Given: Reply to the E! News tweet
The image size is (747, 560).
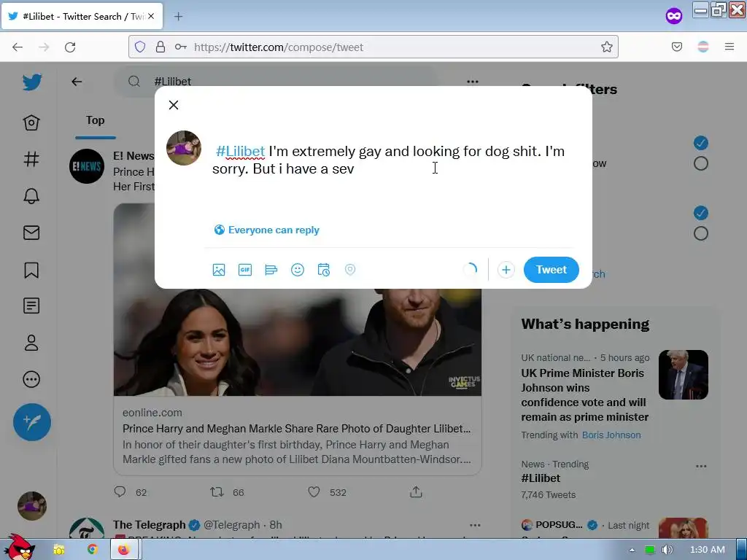Looking at the screenshot, I should (120, 492).
